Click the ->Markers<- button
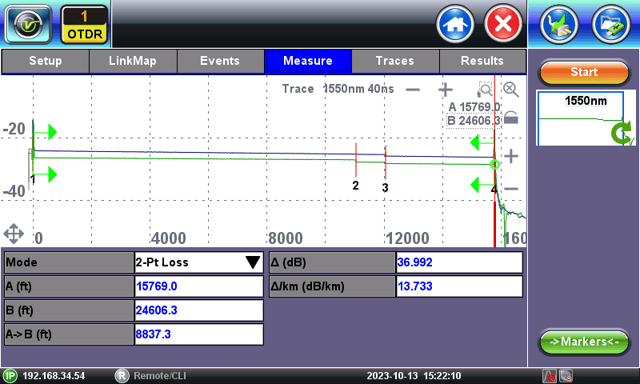The image size is (640, 384). click(x=584, y=342)
